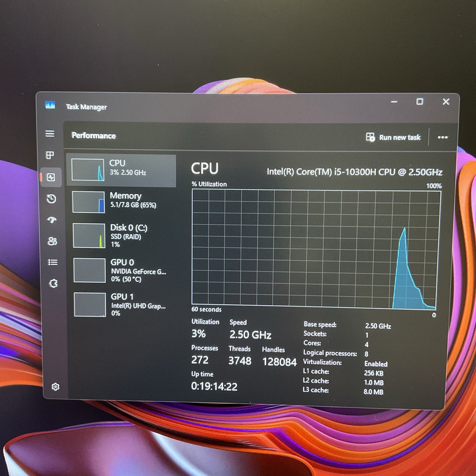Minimize the Task Manager window
Viewport: 476px width, 476px height.
point(394,102)
